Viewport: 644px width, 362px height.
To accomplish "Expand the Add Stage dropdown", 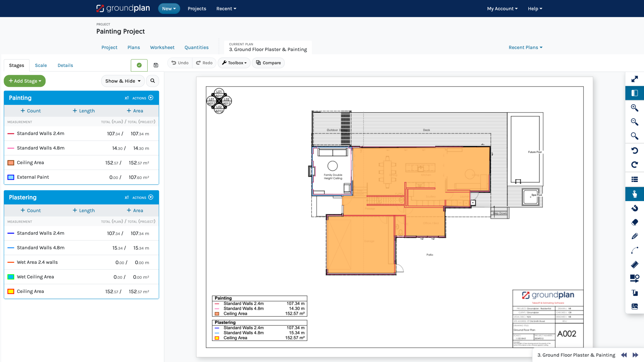I will pyautogui.click(x=24, y=81).
